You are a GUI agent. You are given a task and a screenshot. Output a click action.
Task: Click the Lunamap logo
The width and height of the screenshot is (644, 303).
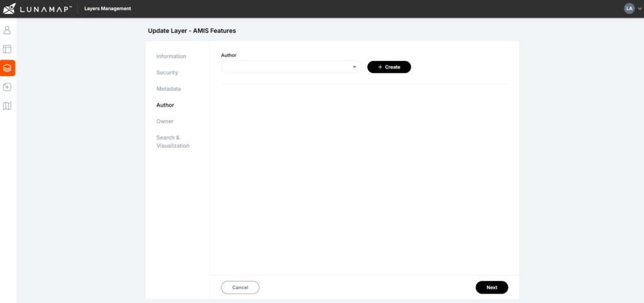tap(38, 8)
